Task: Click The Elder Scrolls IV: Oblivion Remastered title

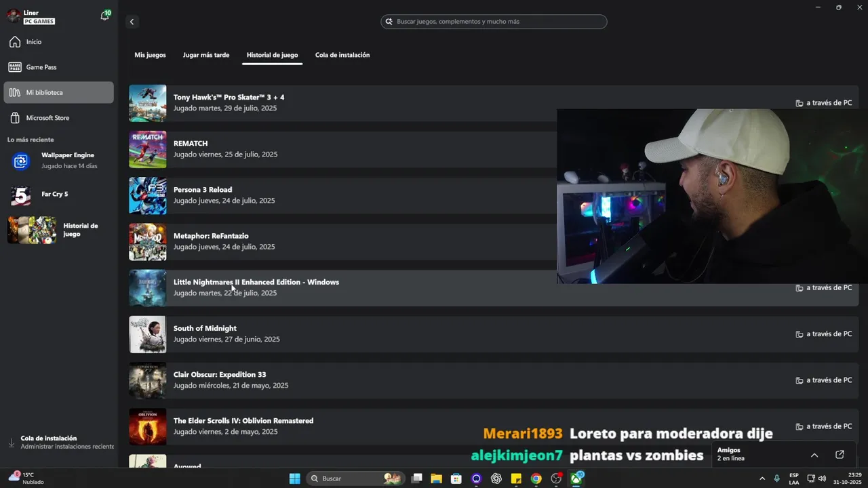Action: coord(243,420)
